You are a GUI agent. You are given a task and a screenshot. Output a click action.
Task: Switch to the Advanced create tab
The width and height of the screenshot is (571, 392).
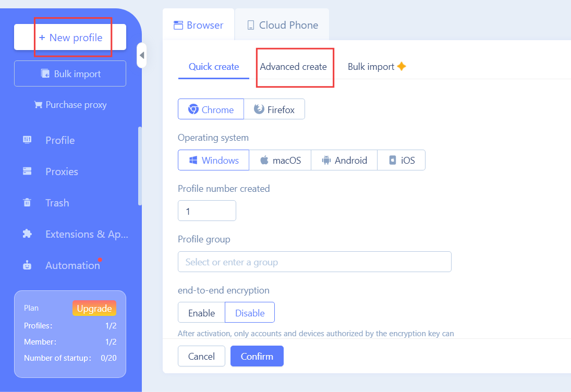click(293, 67)
